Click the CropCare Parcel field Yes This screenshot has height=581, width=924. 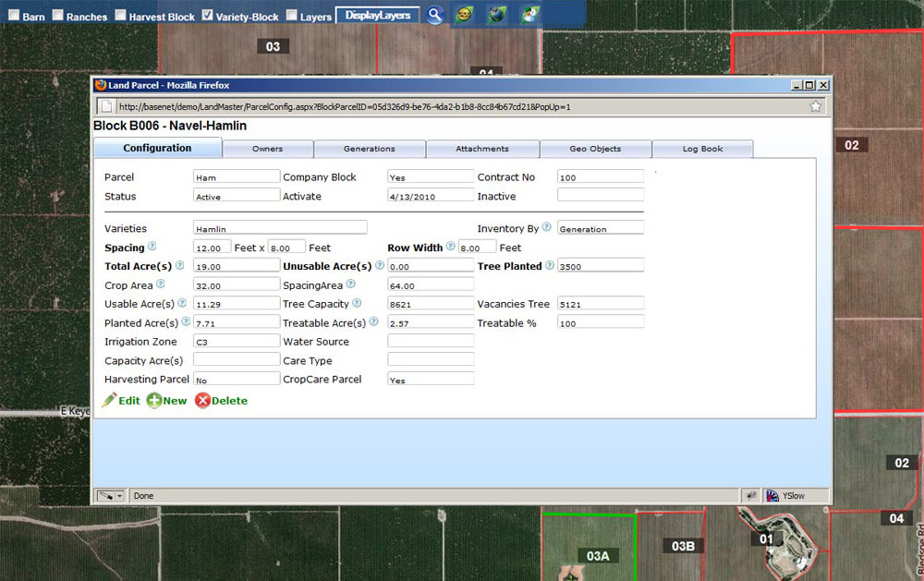431,379
